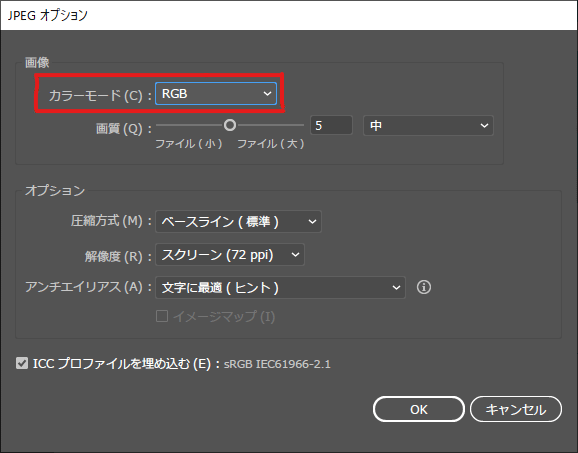Click the 画質 slider handle
Image resolution: width=578 pixels, height=453 pixels.
[230, 125]
